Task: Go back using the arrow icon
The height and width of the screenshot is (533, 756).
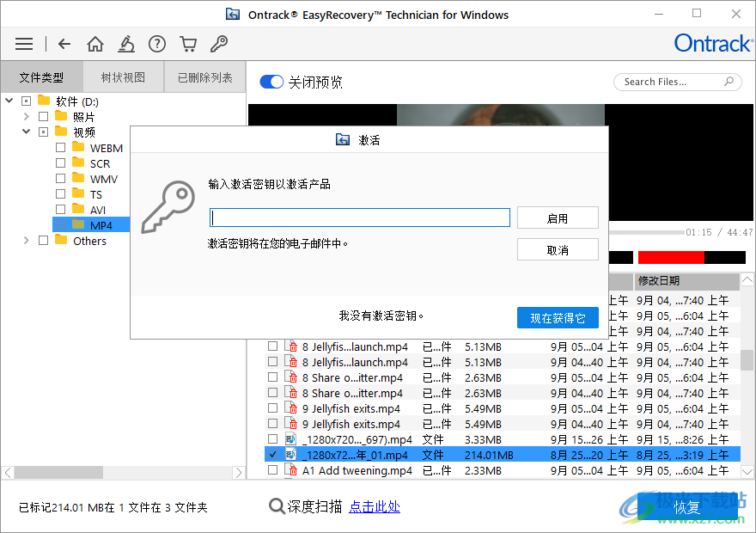Action: coord(64,44)
